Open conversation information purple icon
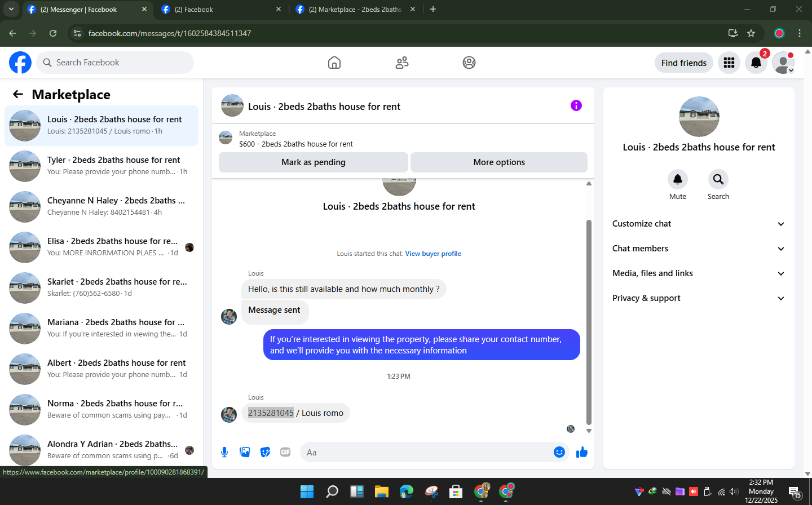Screen dimensions: 812x505 tap(576, 105)
